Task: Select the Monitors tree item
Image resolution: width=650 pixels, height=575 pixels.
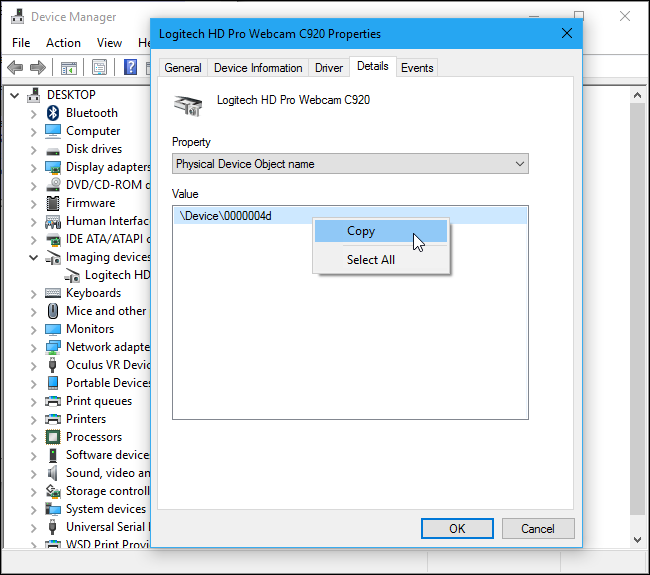Action: [90, 329]
